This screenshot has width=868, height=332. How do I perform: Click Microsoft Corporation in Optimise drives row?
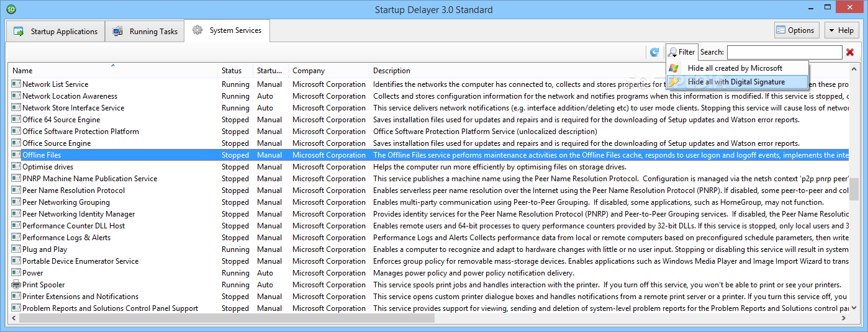click(329, 166)
